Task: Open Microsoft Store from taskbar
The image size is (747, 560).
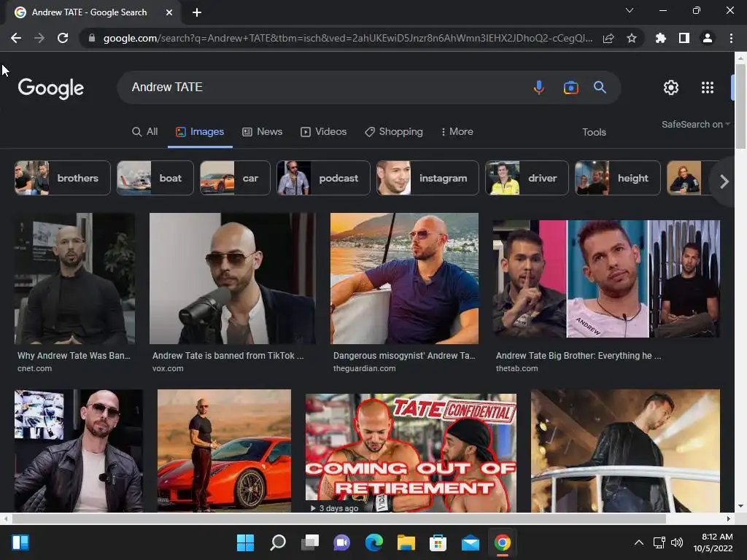Action: pyautogui.click(x=438, y=542)
